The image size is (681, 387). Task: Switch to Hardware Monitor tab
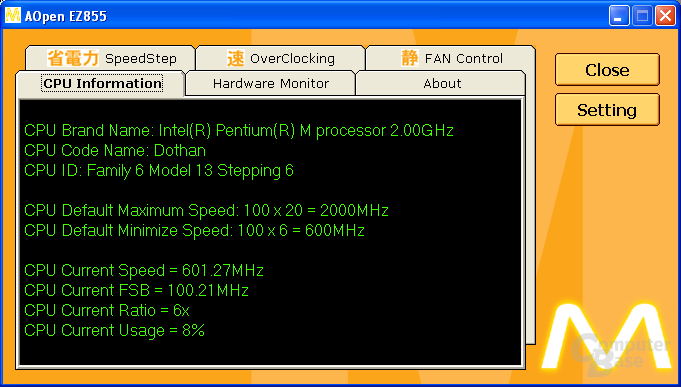[271, 83]
